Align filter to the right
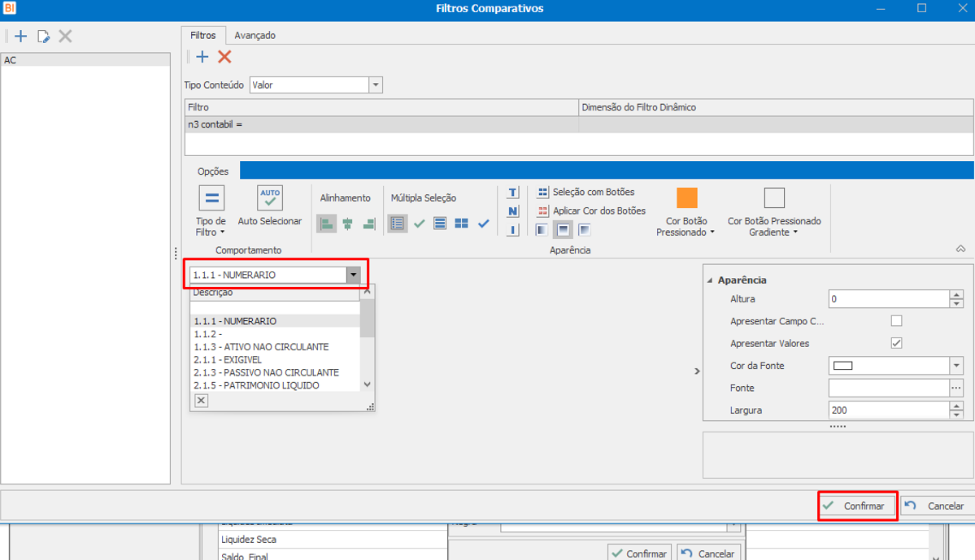Viewport: 975px width, 560px height. [x=368, y=224]
